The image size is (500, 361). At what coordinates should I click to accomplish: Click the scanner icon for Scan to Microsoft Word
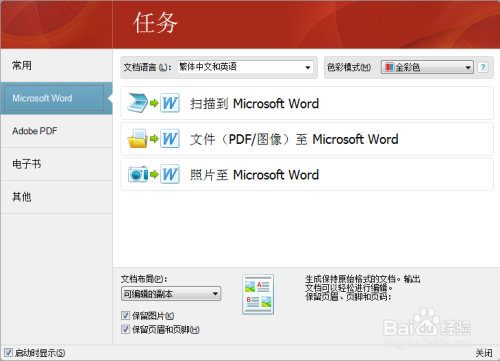138,103
